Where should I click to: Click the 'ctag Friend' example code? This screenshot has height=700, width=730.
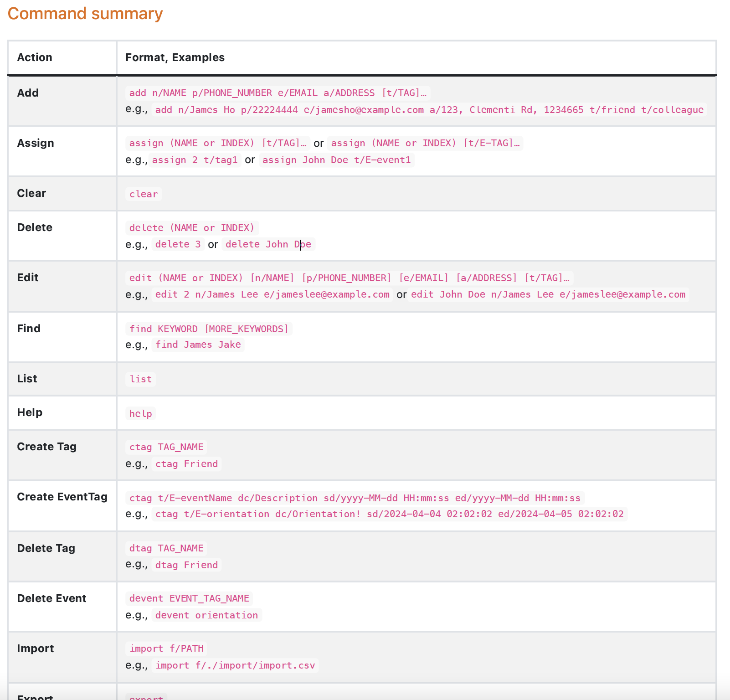coord(187,464)
